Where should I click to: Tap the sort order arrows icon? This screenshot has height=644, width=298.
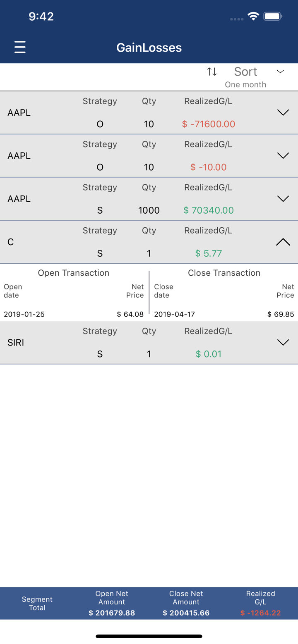pyautogui.click(x=212, y=72)
